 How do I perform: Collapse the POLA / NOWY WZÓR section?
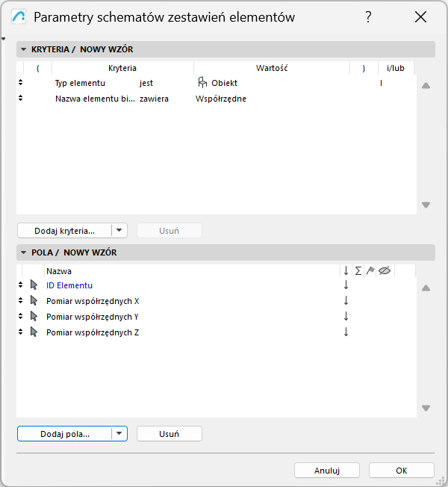(24, 252)
